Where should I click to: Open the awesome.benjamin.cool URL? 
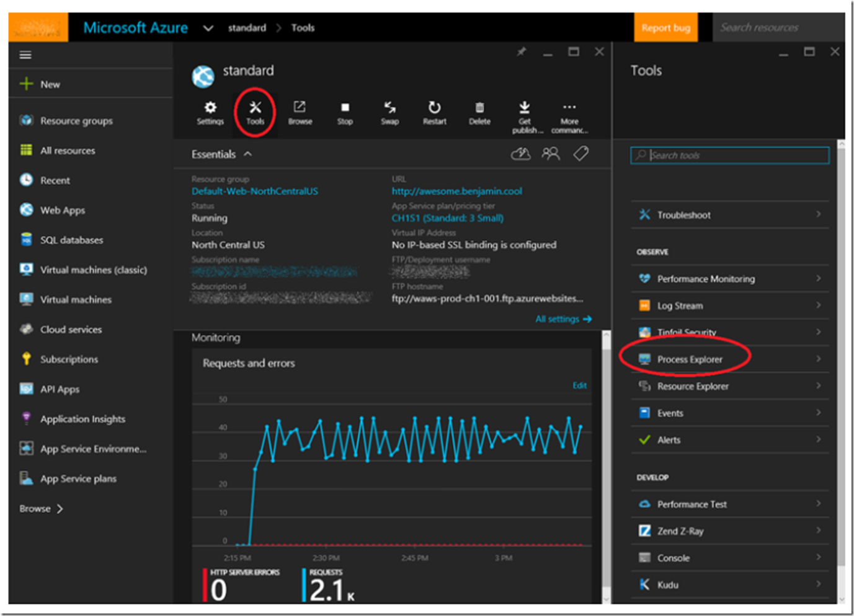click(456, 191)
